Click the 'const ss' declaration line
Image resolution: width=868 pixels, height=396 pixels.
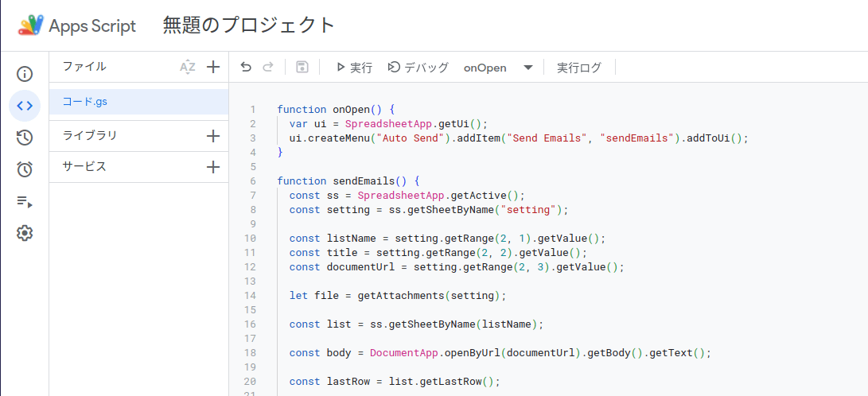407,196
